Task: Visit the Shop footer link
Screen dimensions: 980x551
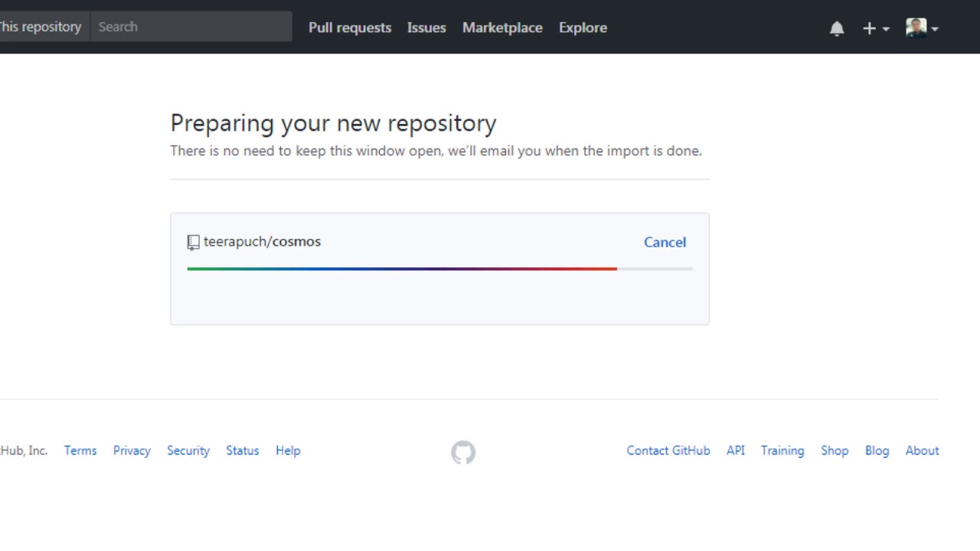Action: [835, 451]
